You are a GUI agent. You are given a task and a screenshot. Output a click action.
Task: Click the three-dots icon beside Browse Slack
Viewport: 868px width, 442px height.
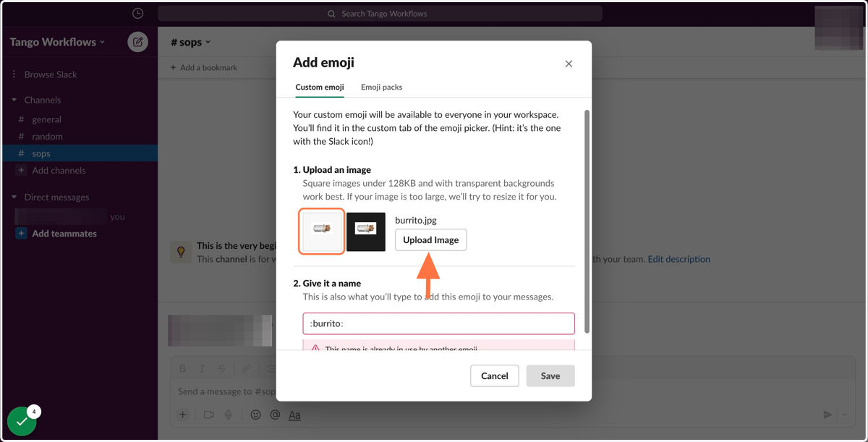[x=14, y=75]
